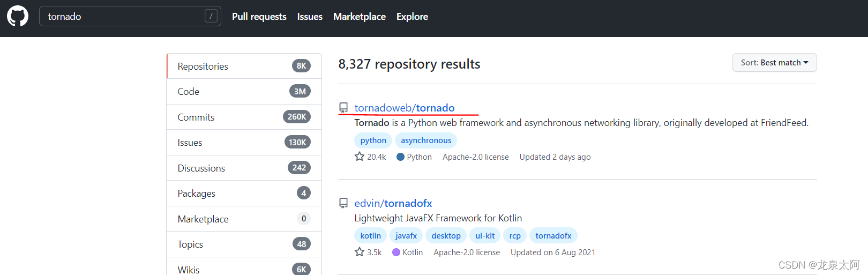Open Issues in top navigation bar
The height and width of the screenshot is (275, 868).
tap(310, 17)
